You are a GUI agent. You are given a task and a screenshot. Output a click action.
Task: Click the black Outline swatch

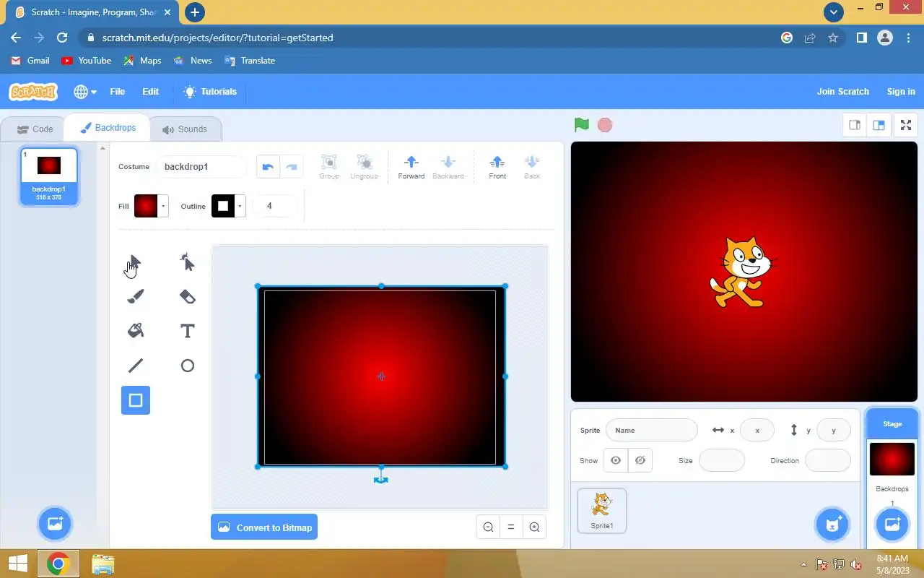coord(223,206)
